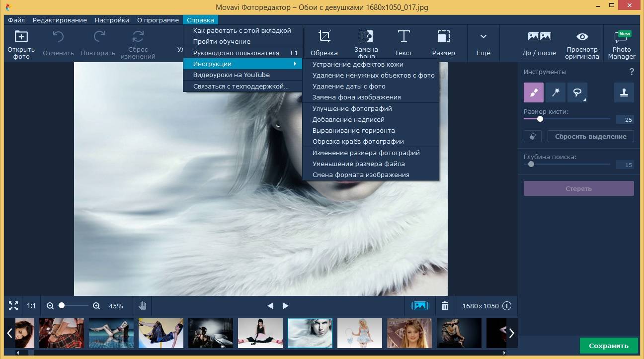Select the lasso tool
This screenshot has height=359, width=644.
pos(578,92)
